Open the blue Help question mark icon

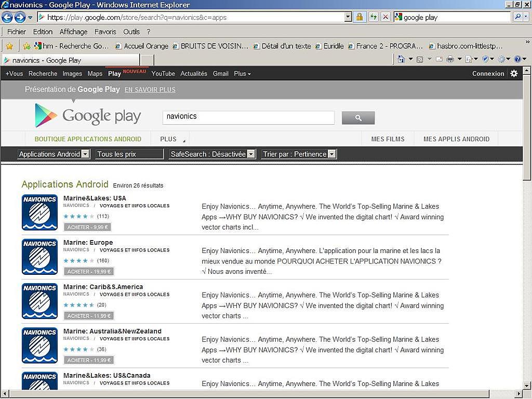click(x=518, y=59)
